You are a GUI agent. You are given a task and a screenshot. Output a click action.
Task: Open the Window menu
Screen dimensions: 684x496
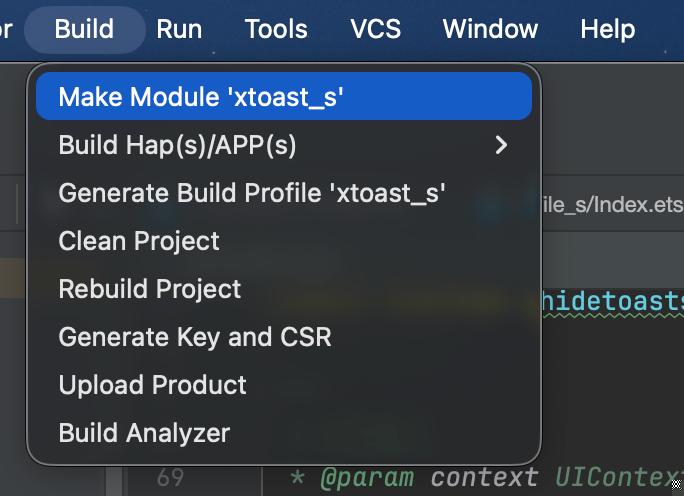(489, 29)
